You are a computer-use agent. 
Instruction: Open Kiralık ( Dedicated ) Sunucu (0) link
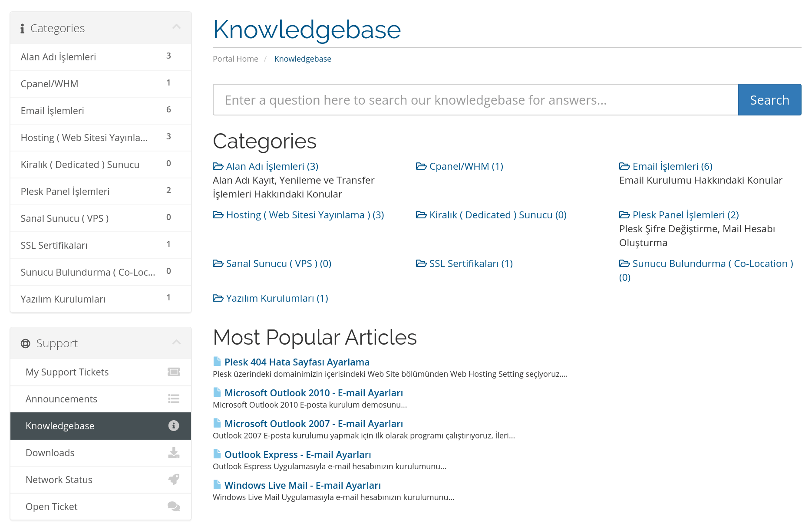pyautogui.click(x=498, y=215)
